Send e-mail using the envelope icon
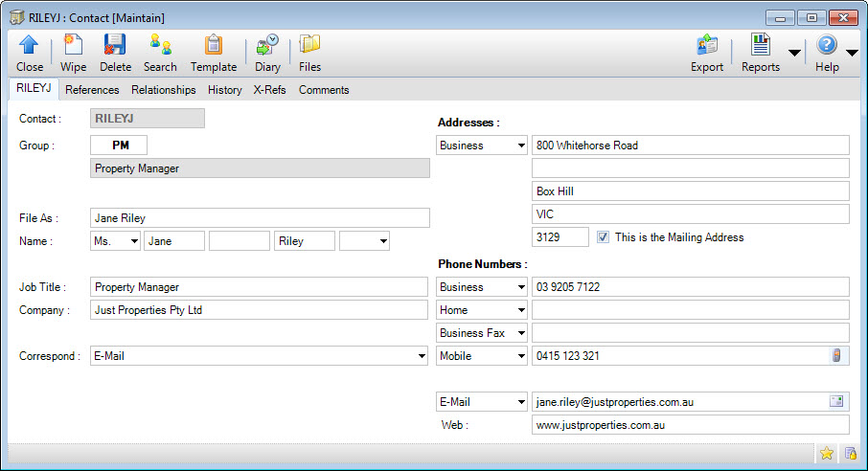This screenshot has height=471, width=868. coord(836,401)
